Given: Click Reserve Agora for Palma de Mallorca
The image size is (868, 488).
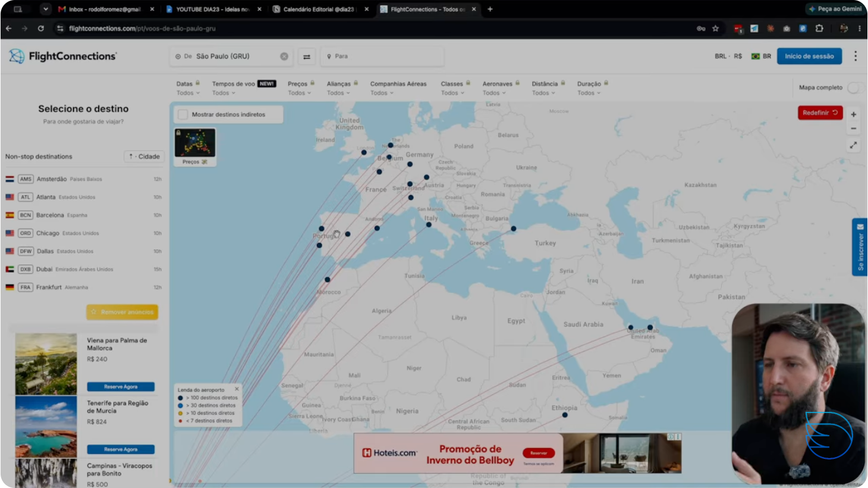Looking at the screenshot, I should tap(121, 387).
